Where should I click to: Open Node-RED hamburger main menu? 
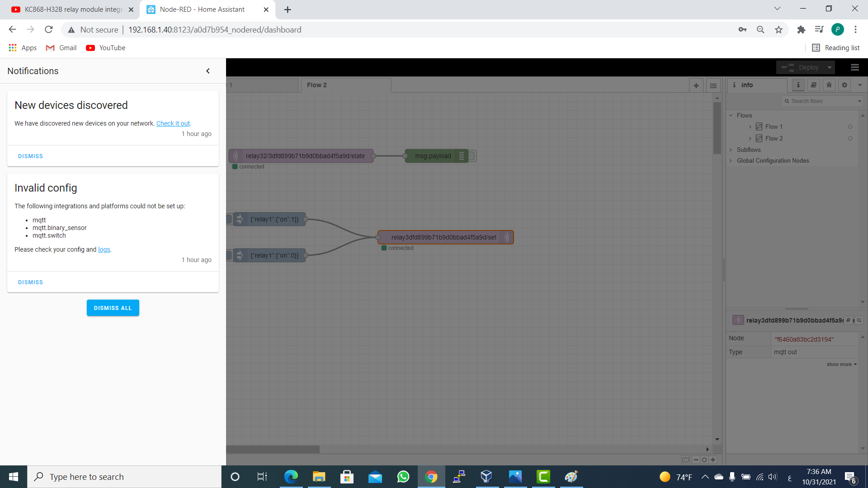point(854,67)
